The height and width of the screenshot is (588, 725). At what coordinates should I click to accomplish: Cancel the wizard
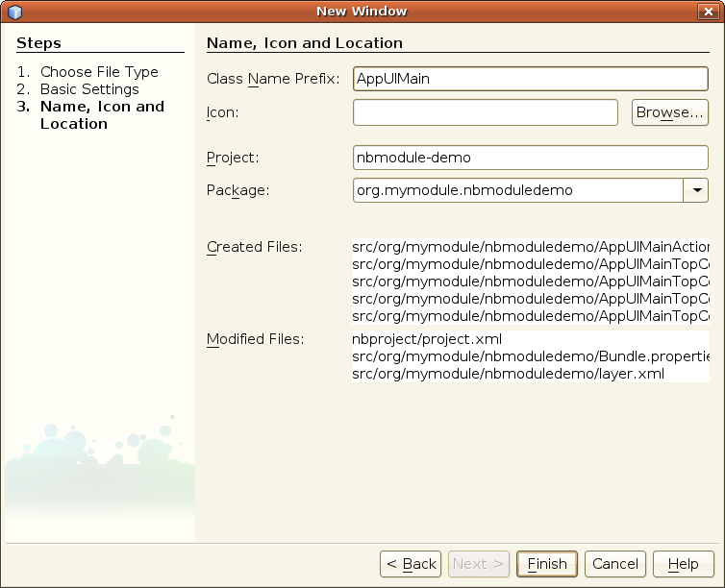[615, 564]
